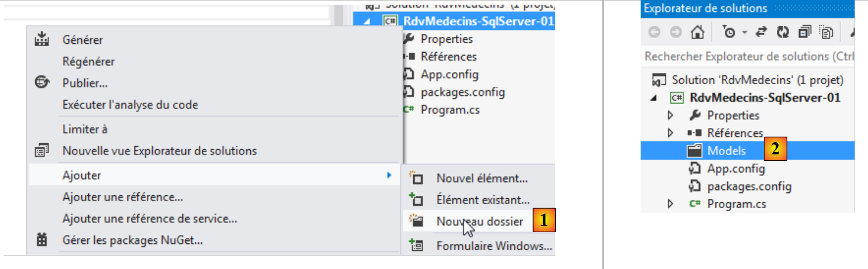Click the Rechercher Explorateur de solutions search box
868x269 pixels.
tap(748, 57)
